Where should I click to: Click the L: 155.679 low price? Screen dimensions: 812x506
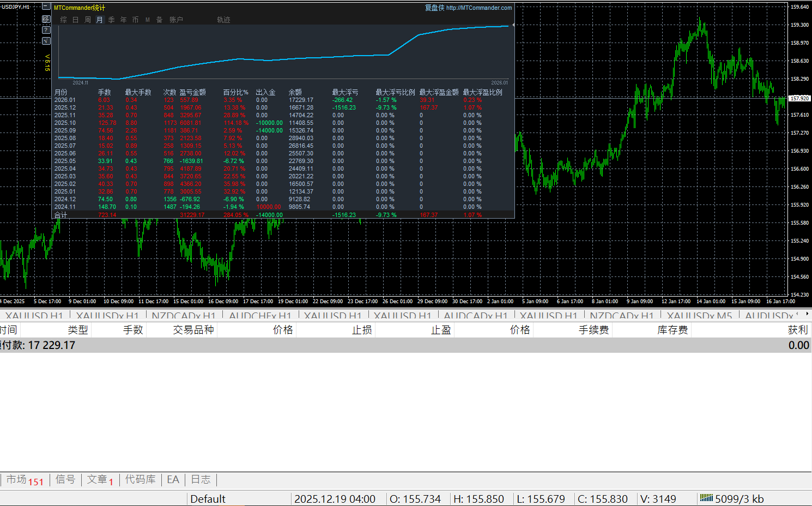point(541,499)
